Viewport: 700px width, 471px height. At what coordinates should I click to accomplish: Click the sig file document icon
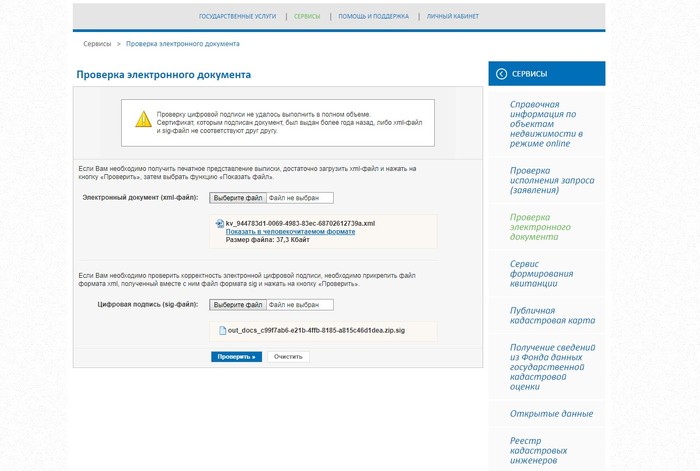[223, 330]
